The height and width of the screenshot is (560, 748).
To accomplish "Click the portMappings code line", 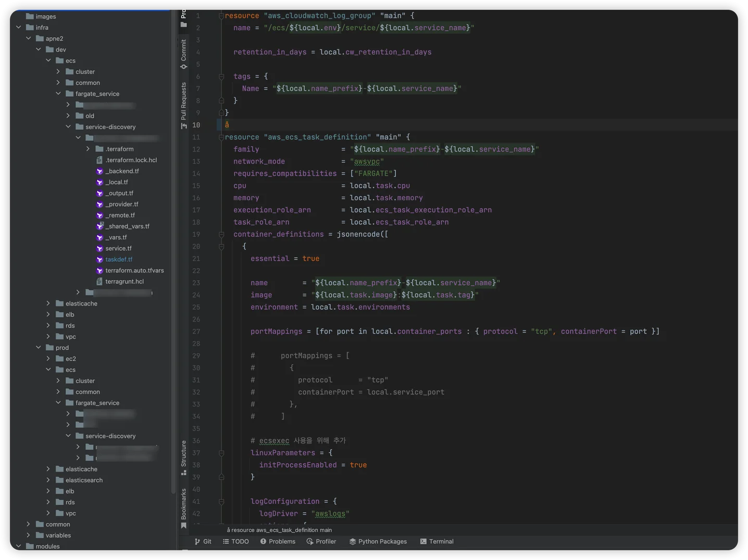I will [455, 332].
